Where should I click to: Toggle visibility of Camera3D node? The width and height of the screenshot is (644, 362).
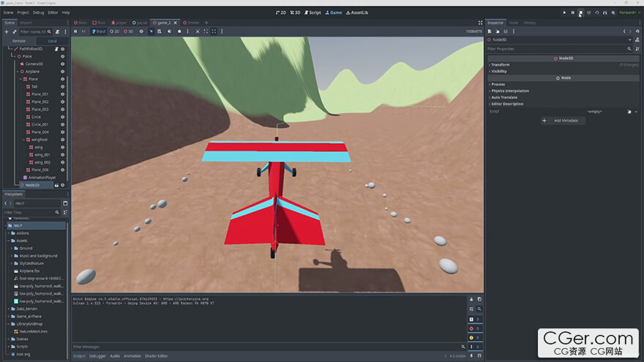tap(62, 64)
